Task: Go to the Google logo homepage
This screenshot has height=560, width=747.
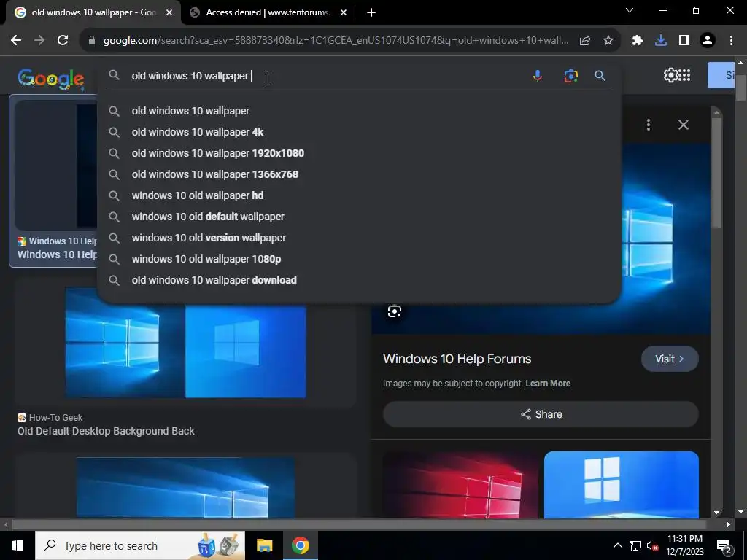Action: pos(51,79)
